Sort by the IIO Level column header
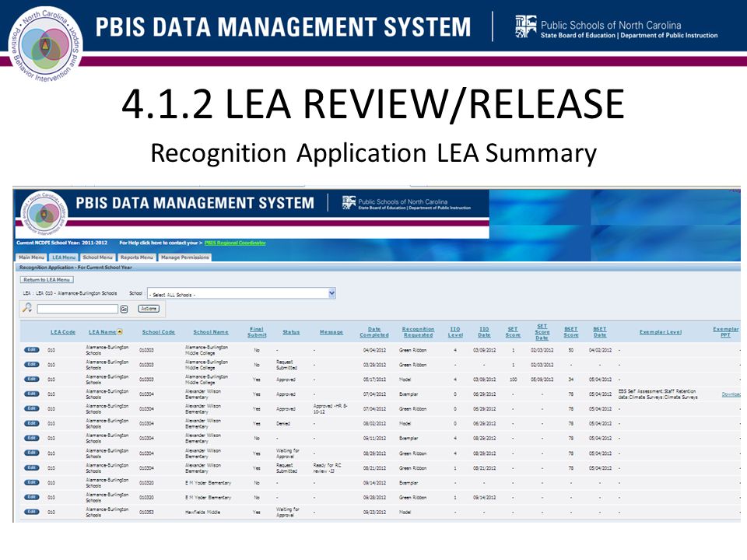Screen dimensions: 747x560 (455, 332)
